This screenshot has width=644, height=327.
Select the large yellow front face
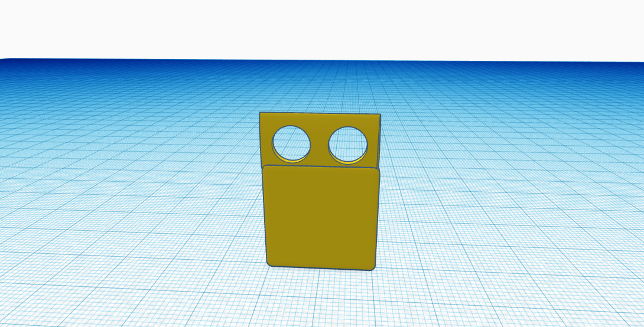click(x=320, y=217)
